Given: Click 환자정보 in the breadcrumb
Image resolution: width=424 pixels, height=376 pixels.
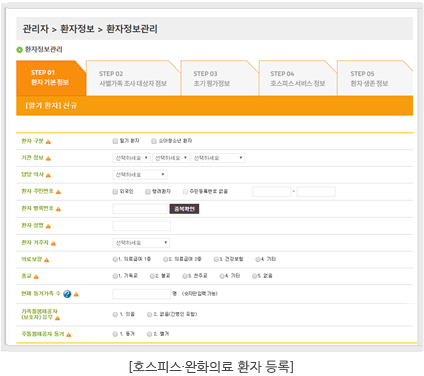Looking at the screenshot, I should (77, 29).
